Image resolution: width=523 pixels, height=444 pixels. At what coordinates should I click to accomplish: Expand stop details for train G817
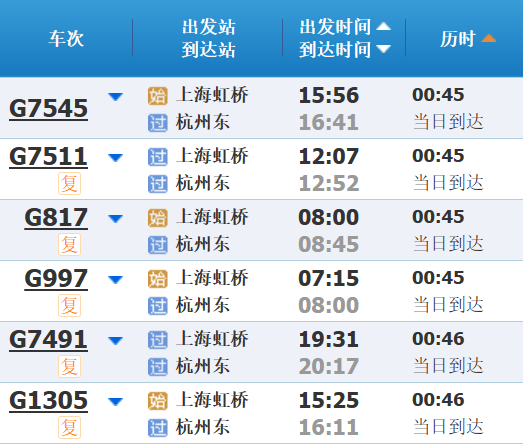(x=116, y=218)
